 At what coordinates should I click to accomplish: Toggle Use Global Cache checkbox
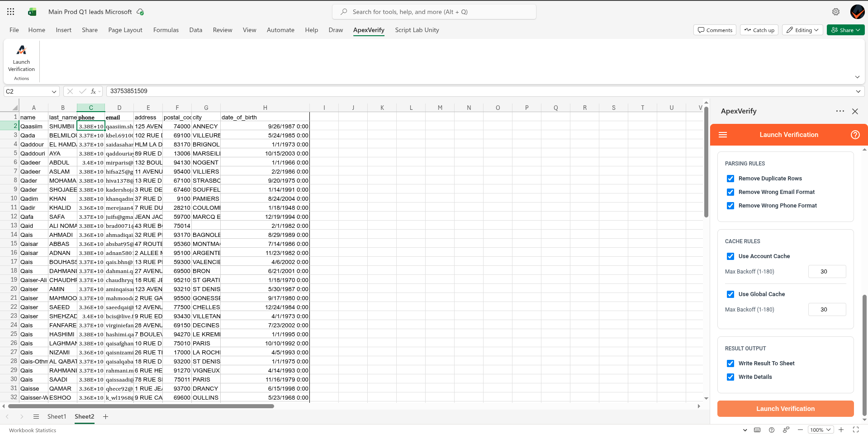pyautogui.click(x=730, y=294)
